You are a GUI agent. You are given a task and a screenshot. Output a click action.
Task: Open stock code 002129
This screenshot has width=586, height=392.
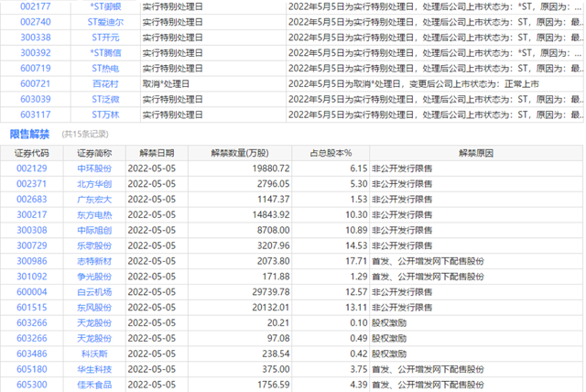32,169
